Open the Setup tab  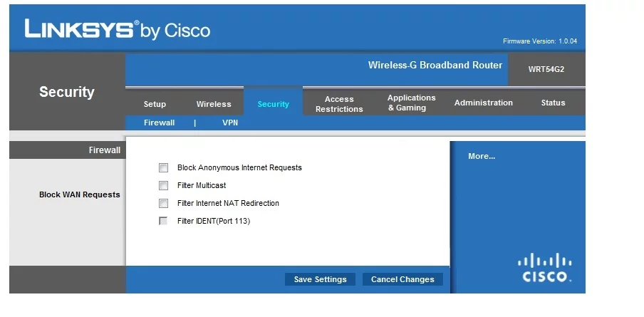pos(155,104)
